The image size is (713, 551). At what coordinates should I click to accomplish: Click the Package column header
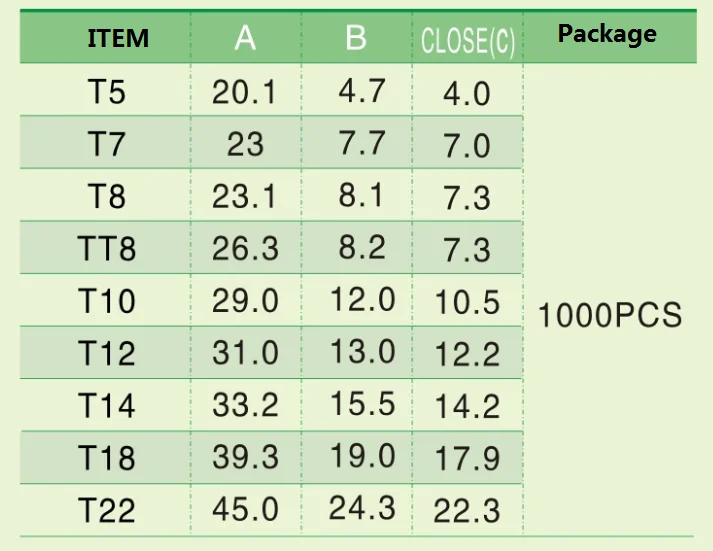(x=607, y=34)
